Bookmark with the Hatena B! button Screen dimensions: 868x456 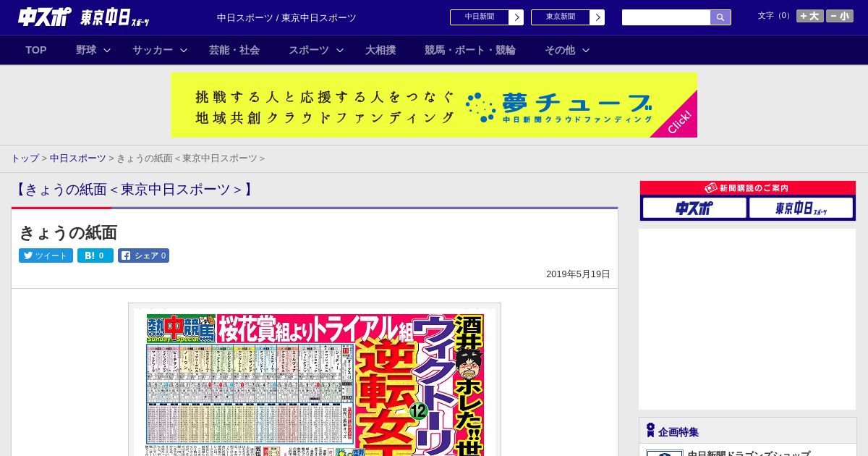pos(95,256)
